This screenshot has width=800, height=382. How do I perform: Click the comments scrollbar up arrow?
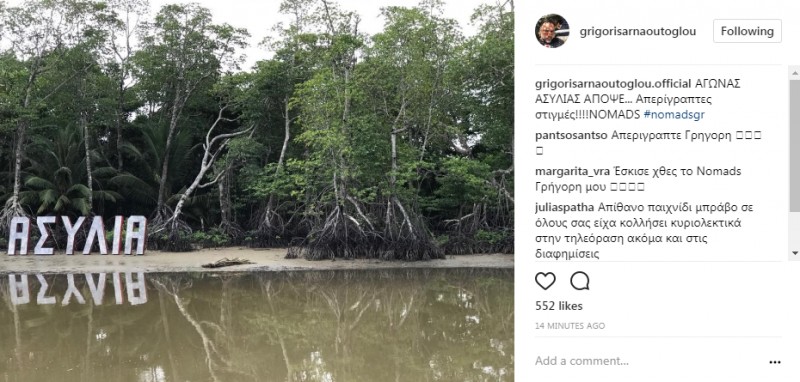coord(794,73)
